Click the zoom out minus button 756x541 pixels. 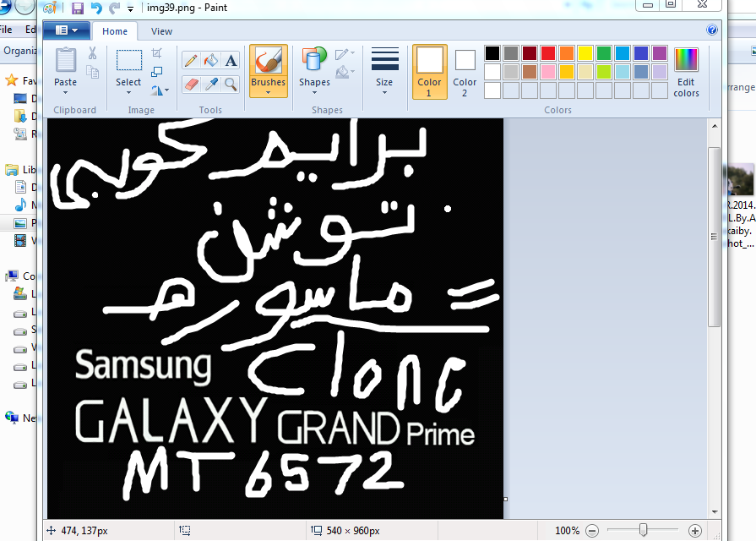click(592, 531)
